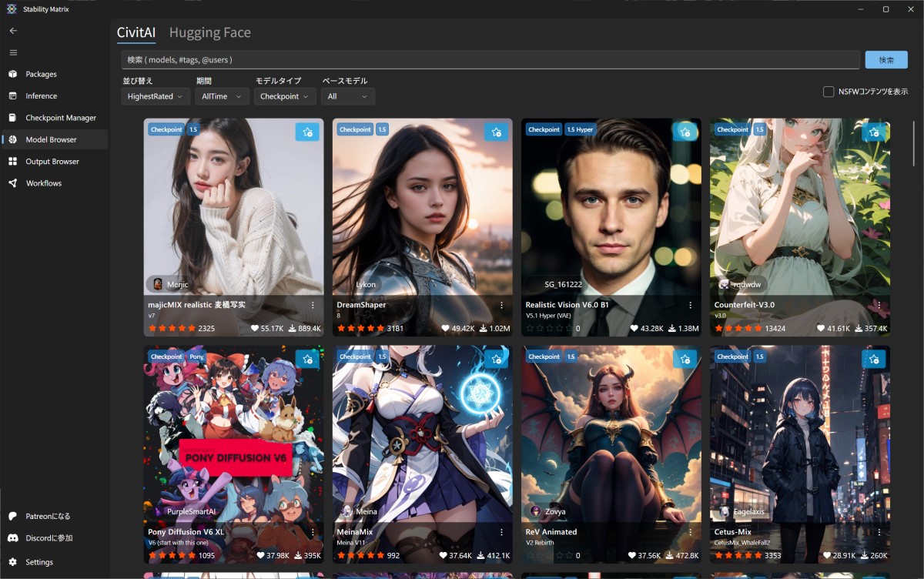Open Checkpoint Manager in the sidebar
This screenshot has width=924, height=579.
click(x=54, y=118)
